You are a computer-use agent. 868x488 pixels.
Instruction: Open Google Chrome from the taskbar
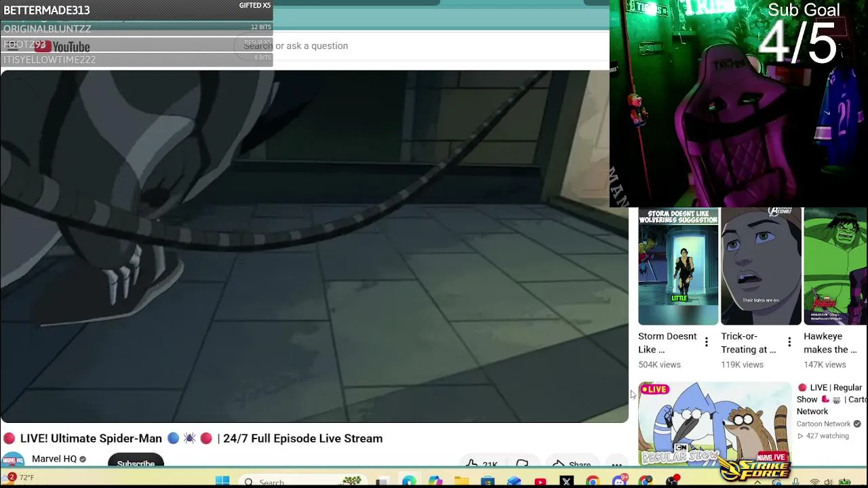(593, 481)
